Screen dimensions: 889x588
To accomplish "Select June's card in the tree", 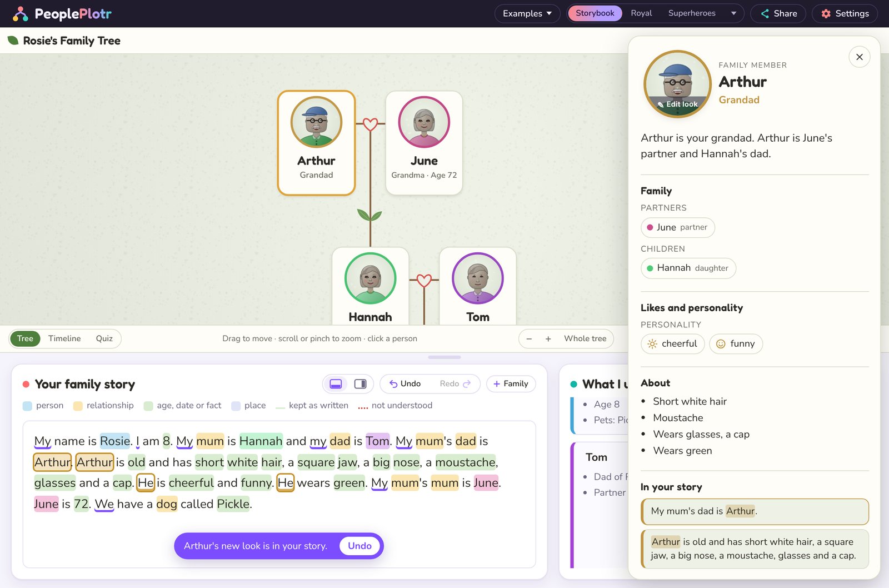I will coord(424,143).
